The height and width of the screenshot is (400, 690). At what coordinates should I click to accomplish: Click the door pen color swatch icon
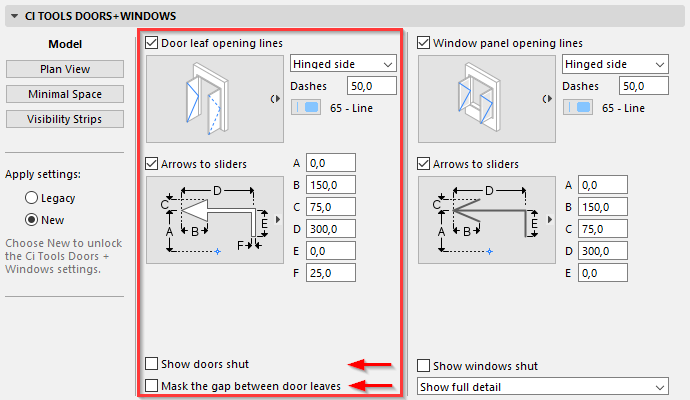pyautogui.click(x=306, y=107)
